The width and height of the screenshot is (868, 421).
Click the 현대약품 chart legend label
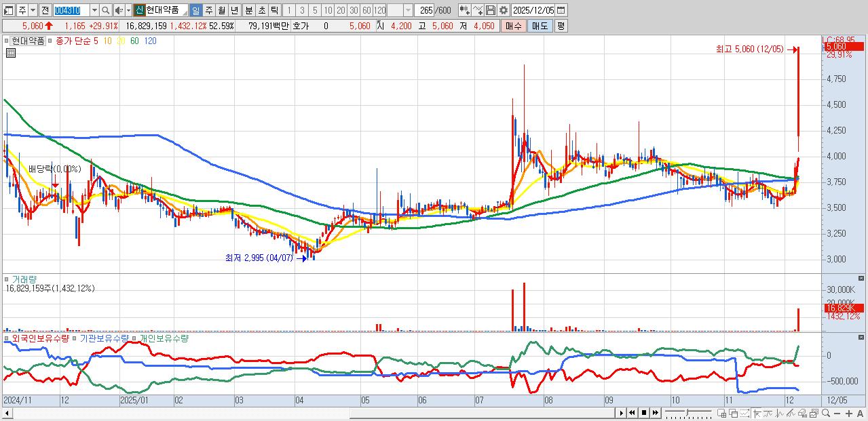28,41
